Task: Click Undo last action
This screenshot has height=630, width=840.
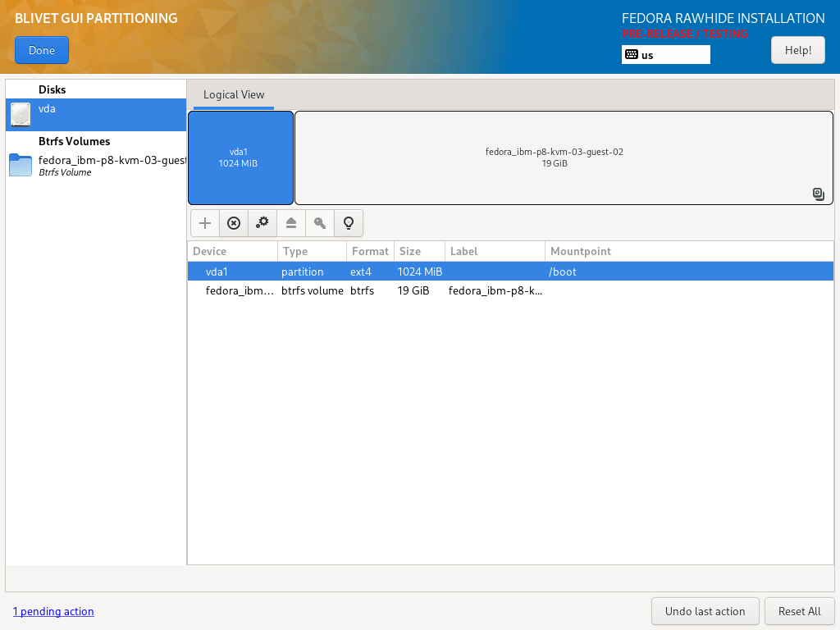Action: [705, 611]
